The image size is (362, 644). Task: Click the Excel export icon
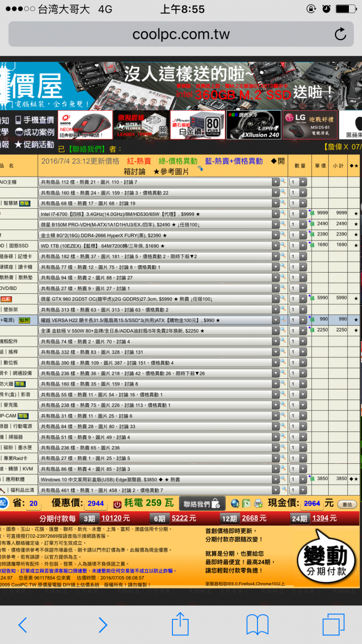coord(246,504)
